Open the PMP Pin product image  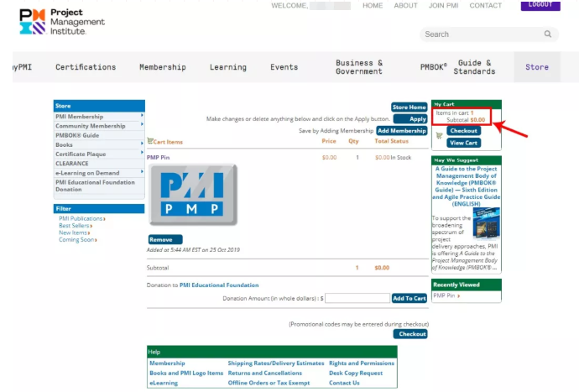(x=193, y=195)
